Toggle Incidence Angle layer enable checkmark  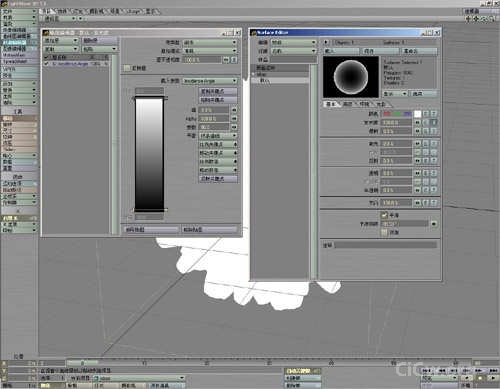47,64
